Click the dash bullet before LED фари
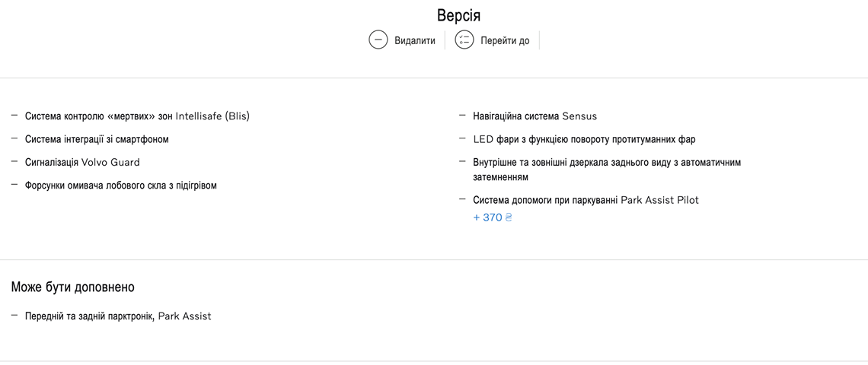The height and width of the screenshot is (365, 868). (x=462, y=138)
